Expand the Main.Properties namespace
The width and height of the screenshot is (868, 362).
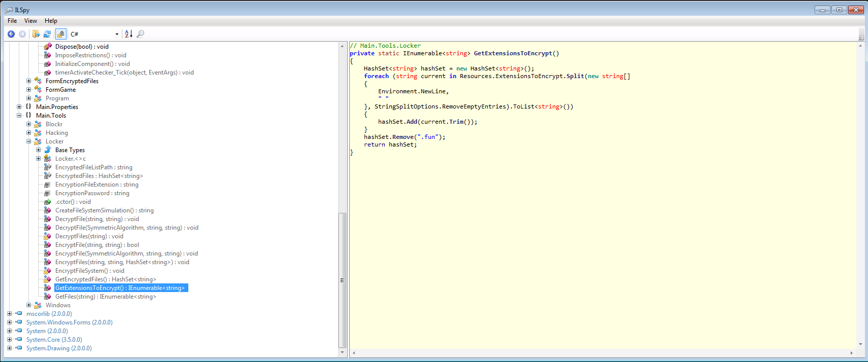pyautogui.click(x=19, y=107)
